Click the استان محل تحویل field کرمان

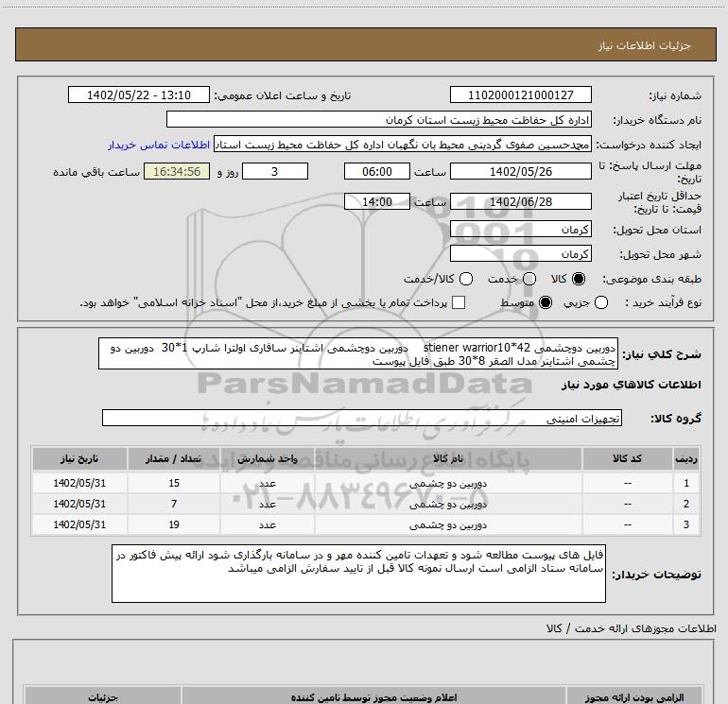(x=520, y=230)
